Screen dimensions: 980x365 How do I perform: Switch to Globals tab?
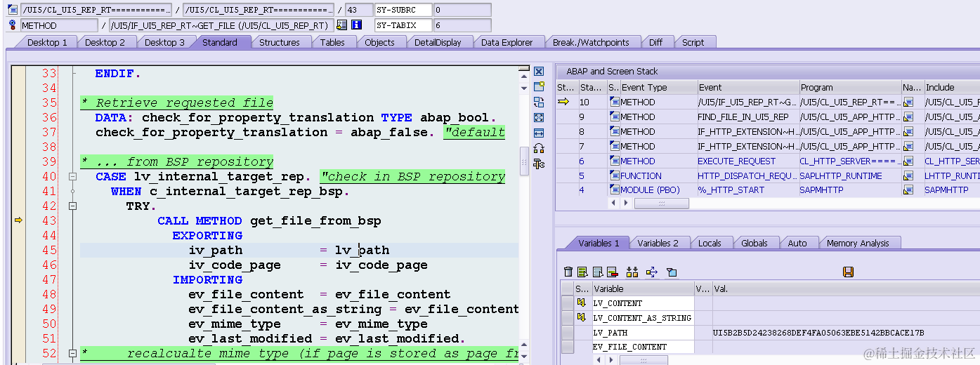click(754, 243)
